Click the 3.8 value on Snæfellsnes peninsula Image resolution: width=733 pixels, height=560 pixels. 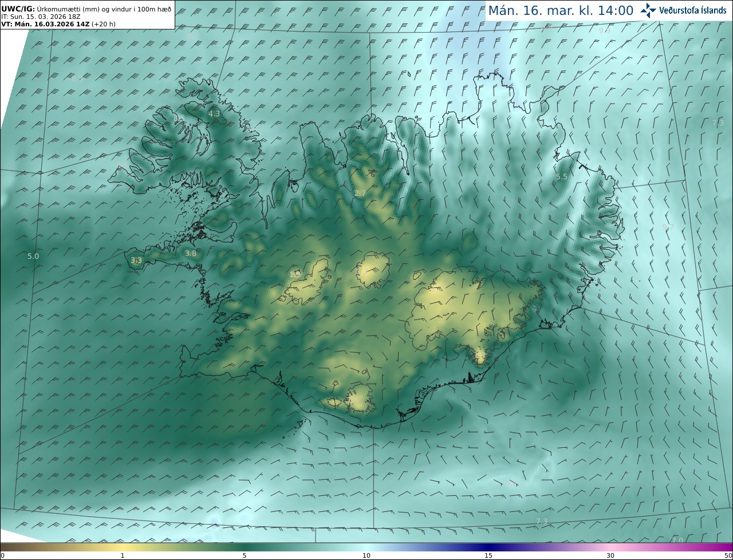point(191,253)
